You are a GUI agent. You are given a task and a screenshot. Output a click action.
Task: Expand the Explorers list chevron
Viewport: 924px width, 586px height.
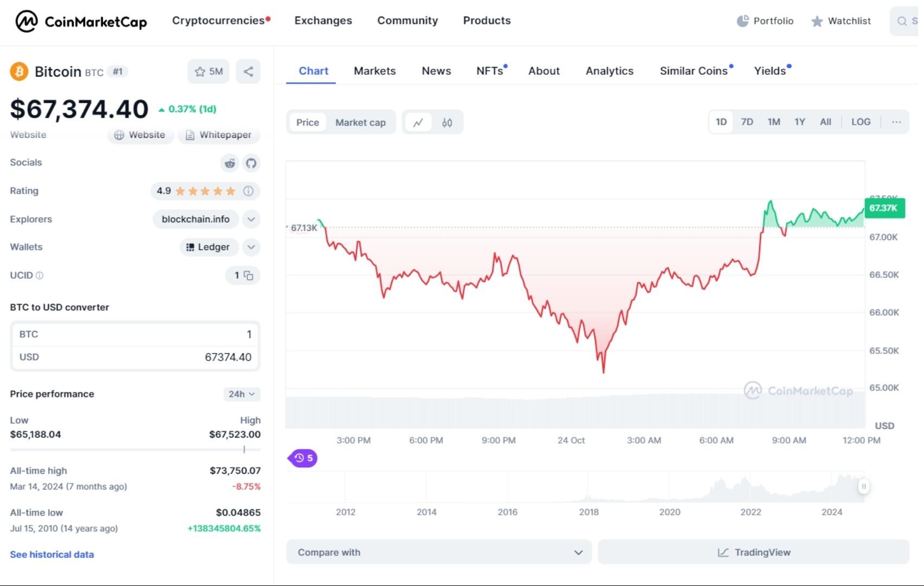[x=251, y=219]
